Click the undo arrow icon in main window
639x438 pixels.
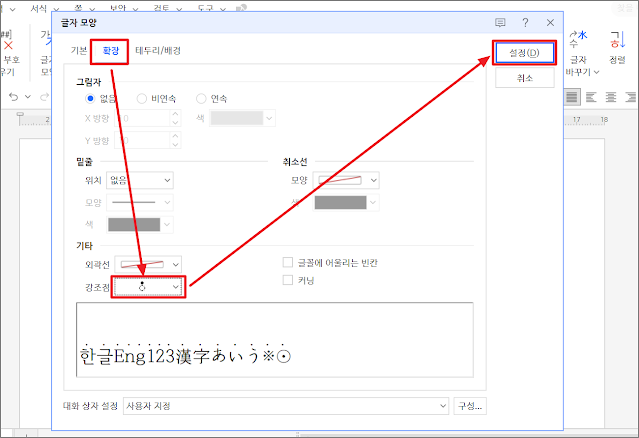(13, 97)
